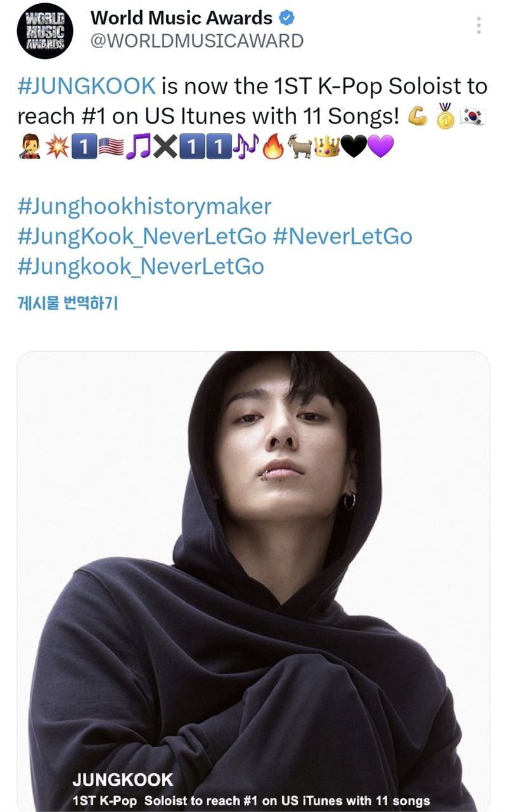Open the tweet's three-dot more options menu

click(x=478, y=26)
